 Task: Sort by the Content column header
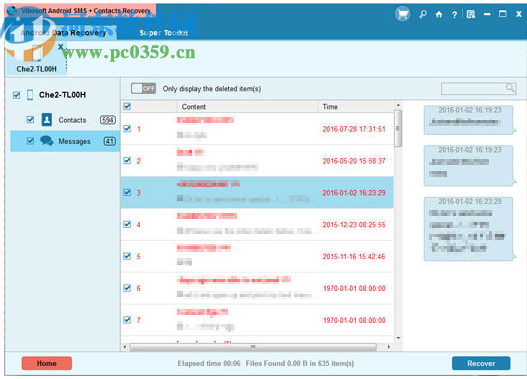(x=247, y=107)
